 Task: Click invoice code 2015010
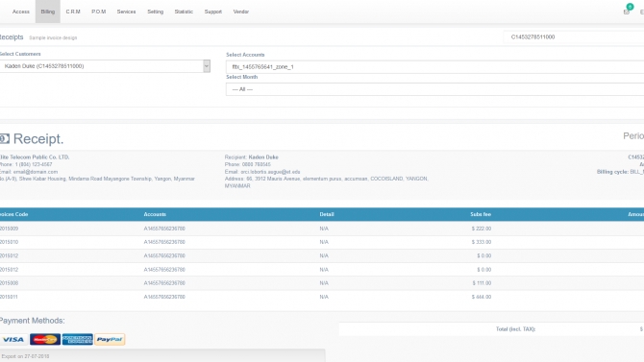coord(9,242)
